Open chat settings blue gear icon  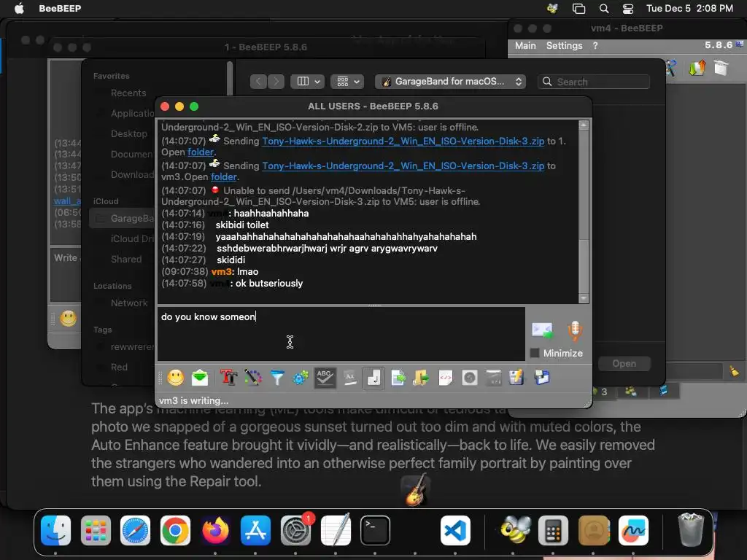pos(301,378)
